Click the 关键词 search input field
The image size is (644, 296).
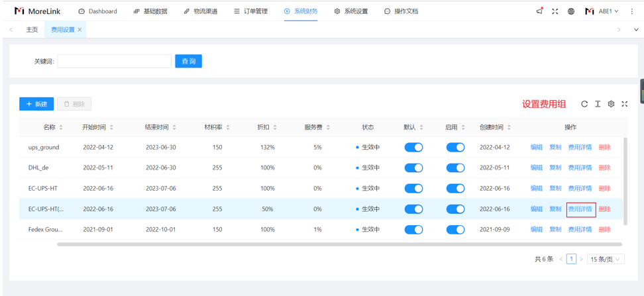(x=114, y=62)
